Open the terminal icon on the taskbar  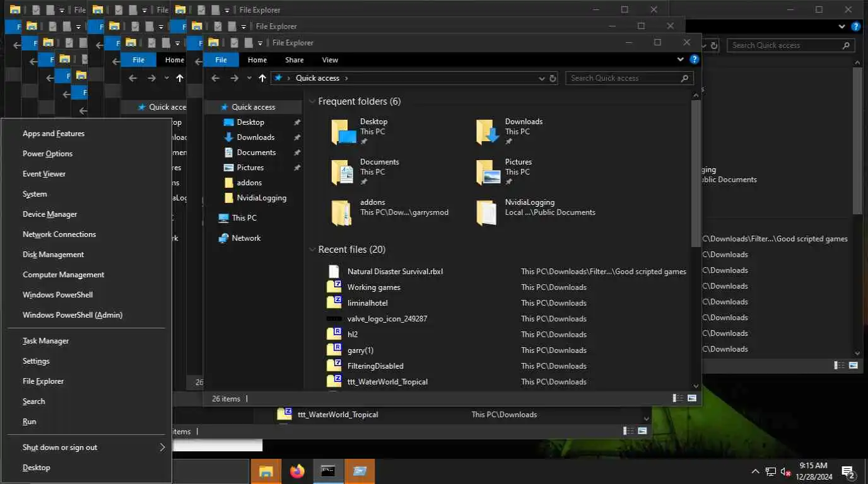click(328, 471)
